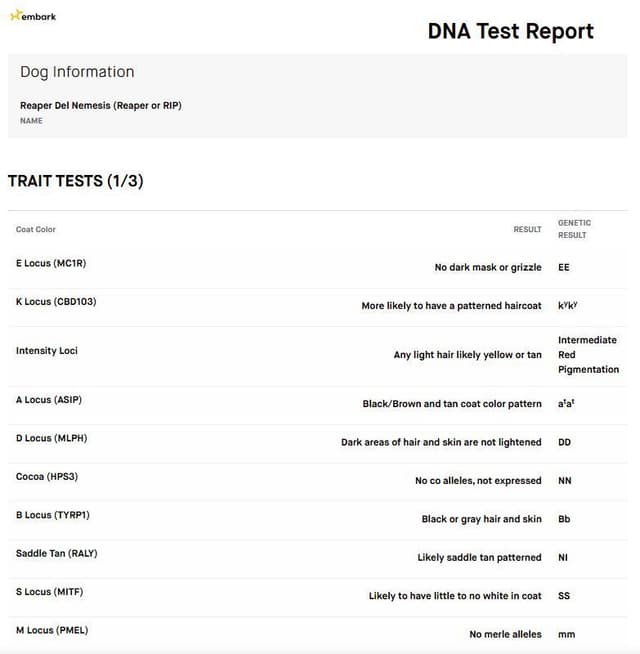640x654 pixels.
Task: Click the D Locus (MLPH) label
Action: pos(51,438)
